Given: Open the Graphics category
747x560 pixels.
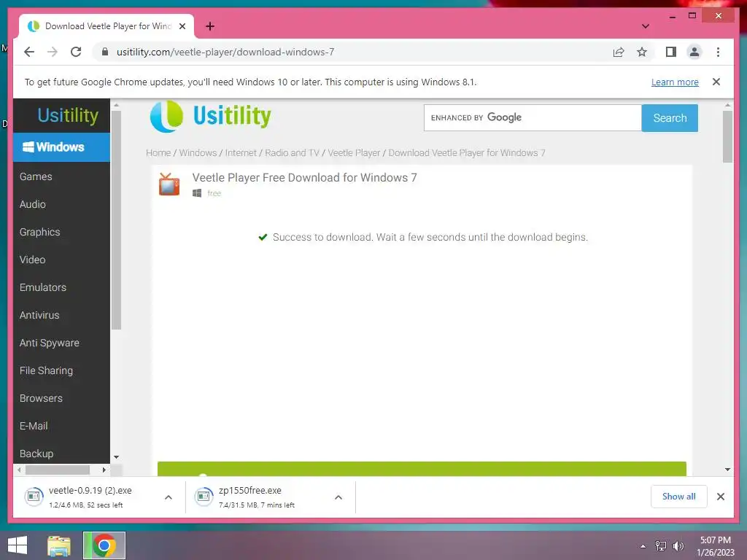Looking at the screenshot, I should tap(39, 232).
